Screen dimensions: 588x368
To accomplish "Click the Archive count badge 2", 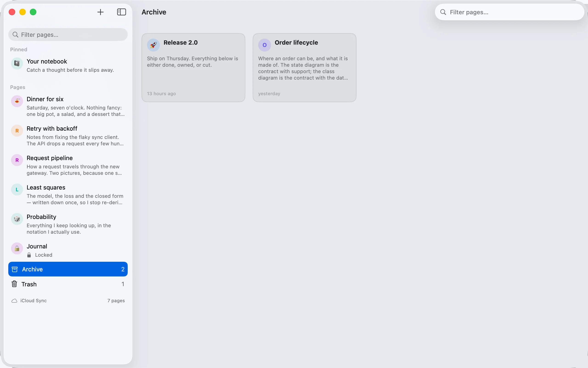I will (123, 269).
